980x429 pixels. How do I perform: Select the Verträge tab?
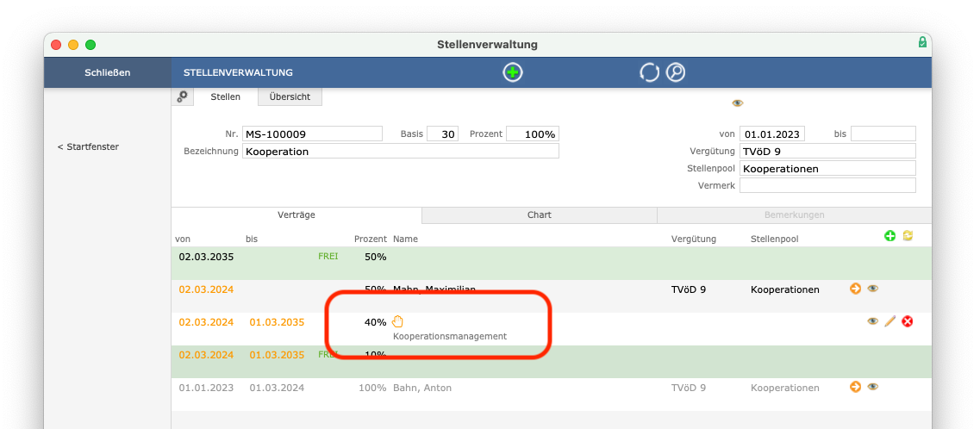tap(296, 214)
